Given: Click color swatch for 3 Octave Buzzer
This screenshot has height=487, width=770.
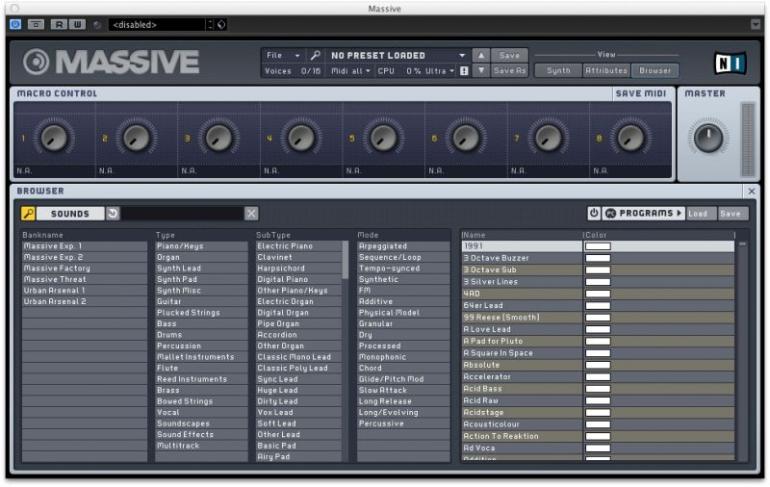Looking at the screenshot, I should 598,258.
